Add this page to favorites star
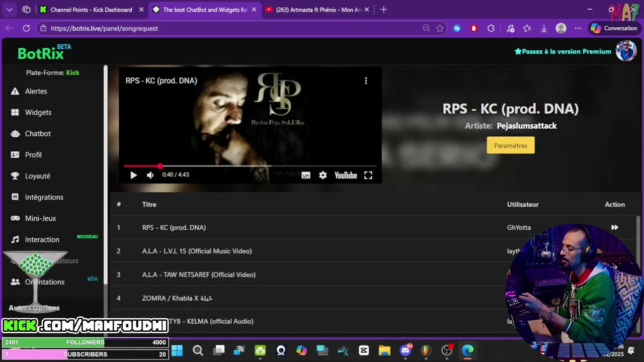The height and width of the screenshot is (362, 644). [x=440, y=28]
